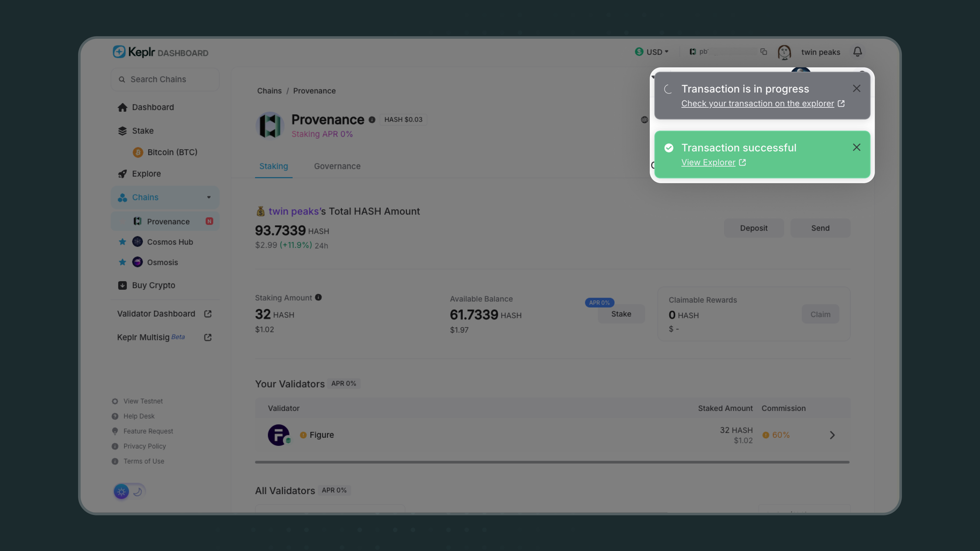Click the Staking Amount info icon

coord(318,298)
